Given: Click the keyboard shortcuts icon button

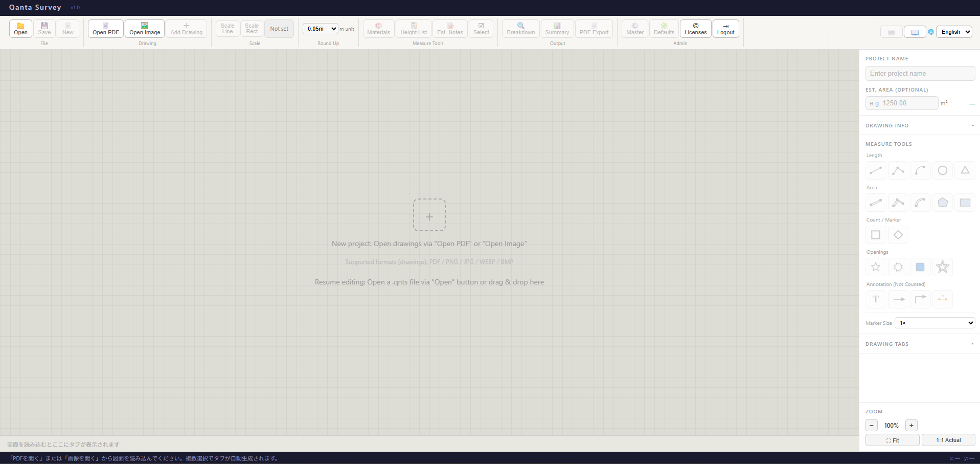Looking at the screenshot, I should (x=891, y=32).
